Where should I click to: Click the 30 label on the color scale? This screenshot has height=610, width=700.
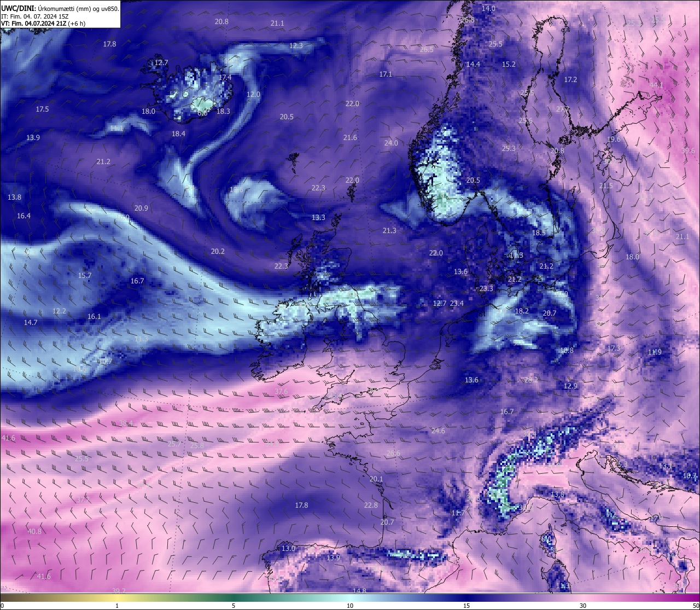click(x=583, y=606)
